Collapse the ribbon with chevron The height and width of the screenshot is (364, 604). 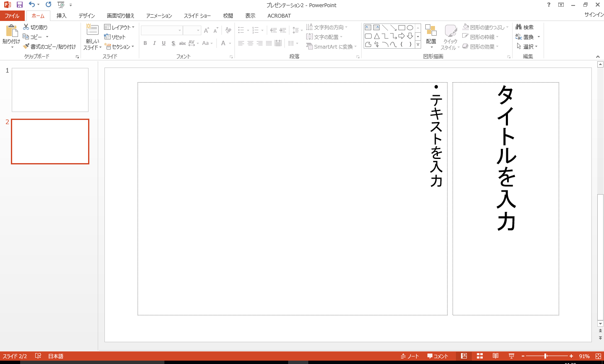598,57
